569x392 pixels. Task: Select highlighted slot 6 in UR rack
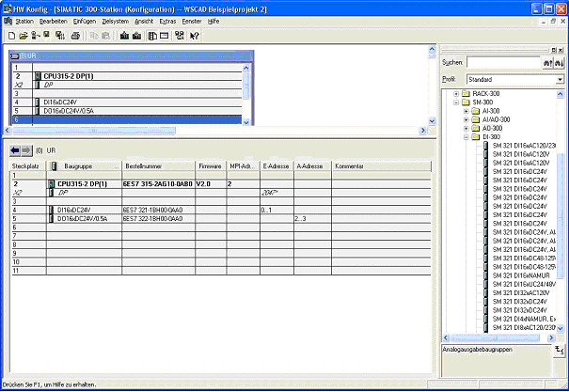127,119
